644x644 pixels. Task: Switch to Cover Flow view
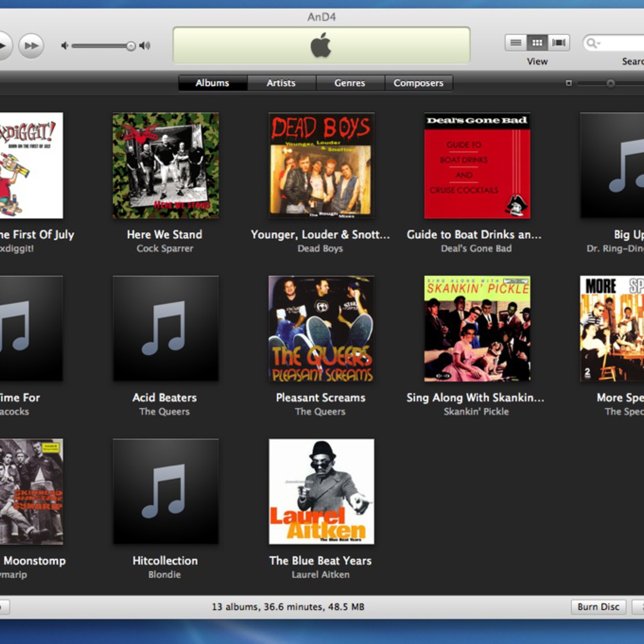tap(558, 43)
